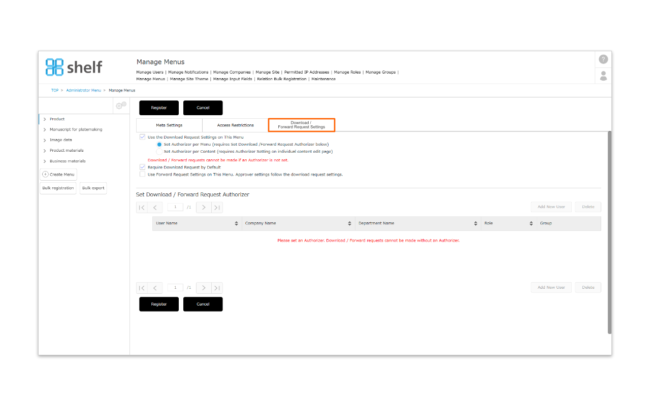Viewport: 650px width, 406px height.
Task: Open the help question mark icon
Action: (x=603, y=60)
